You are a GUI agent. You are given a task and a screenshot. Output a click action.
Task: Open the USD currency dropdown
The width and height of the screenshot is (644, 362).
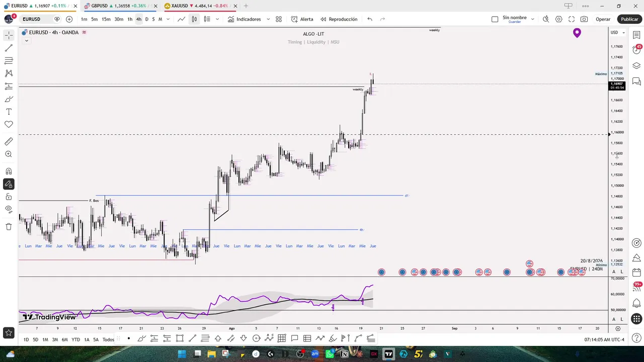click(617, 33)
